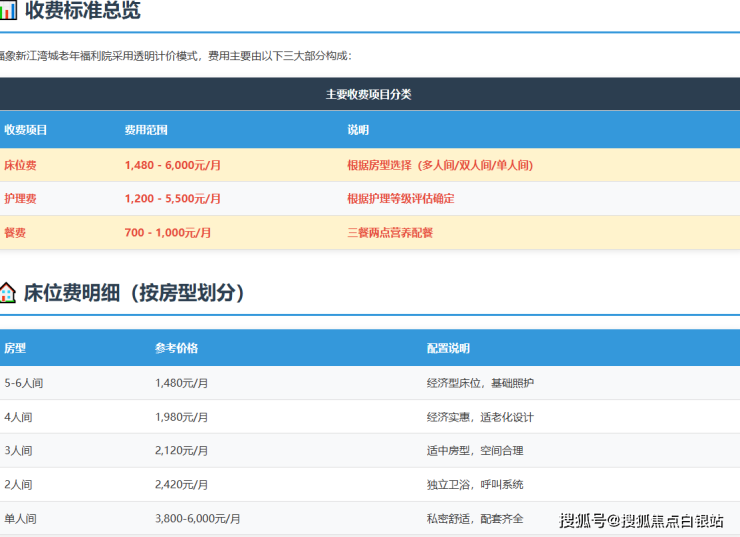Click the 床位费明细（按房型划分）heading
Image resolution: width=740 pixels, height=537 pixels.
click(134, 293)
